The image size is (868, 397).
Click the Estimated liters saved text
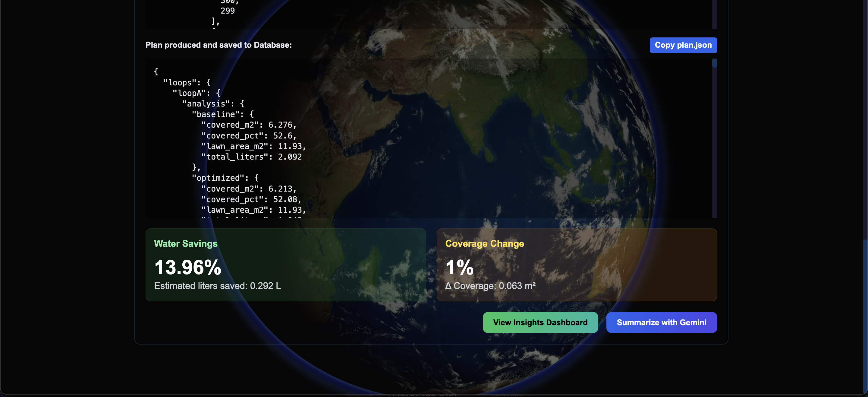(x=217, y=286)
